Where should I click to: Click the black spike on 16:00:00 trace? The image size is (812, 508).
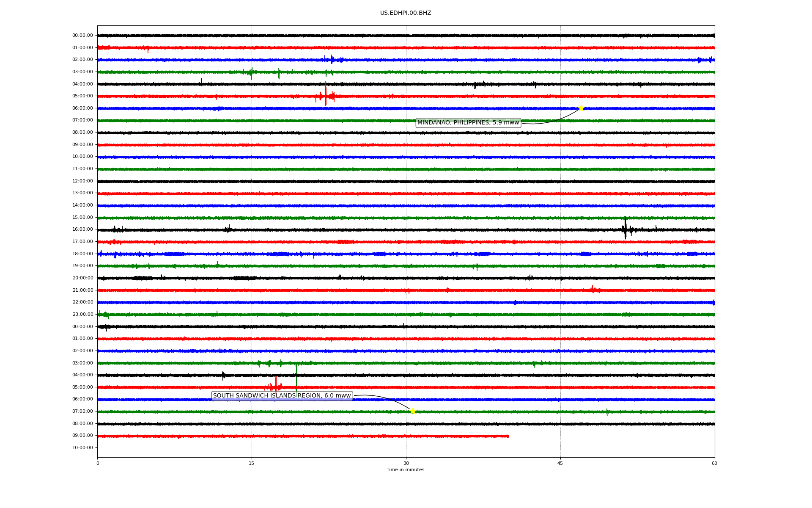coord(625,229)
